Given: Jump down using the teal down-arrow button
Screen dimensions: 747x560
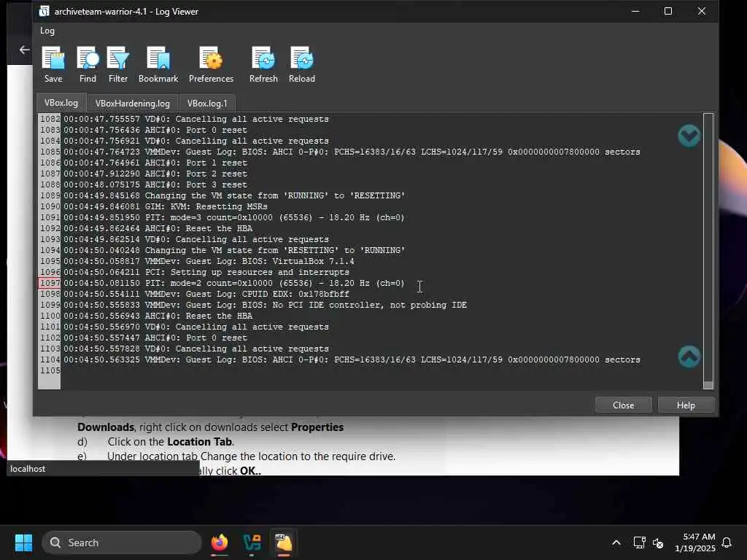Looking at the screenshot, I should point(689,136).
